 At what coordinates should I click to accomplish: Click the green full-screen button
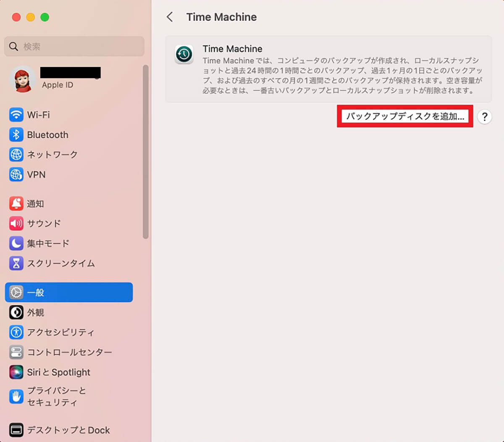[x=45, y=17]
